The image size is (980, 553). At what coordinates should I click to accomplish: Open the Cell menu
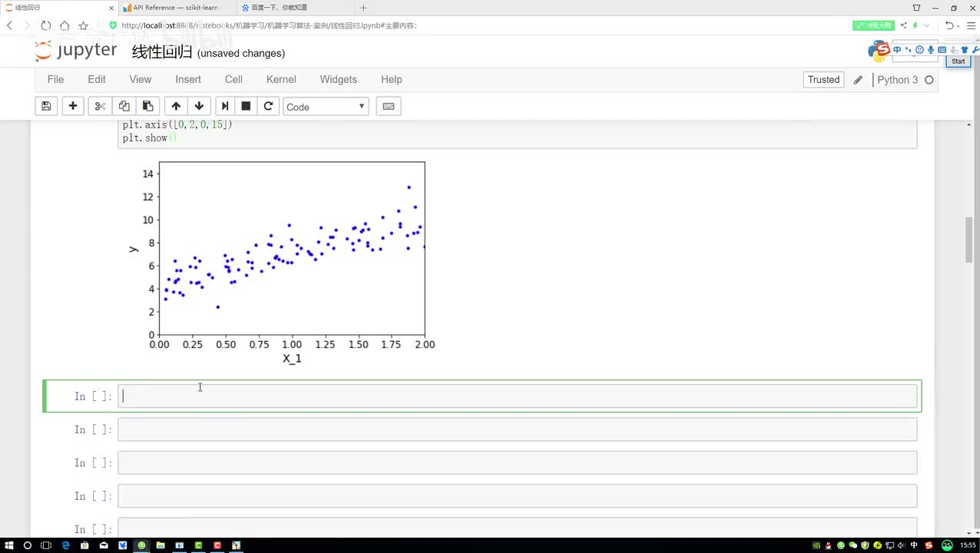(x=234, y=79)
